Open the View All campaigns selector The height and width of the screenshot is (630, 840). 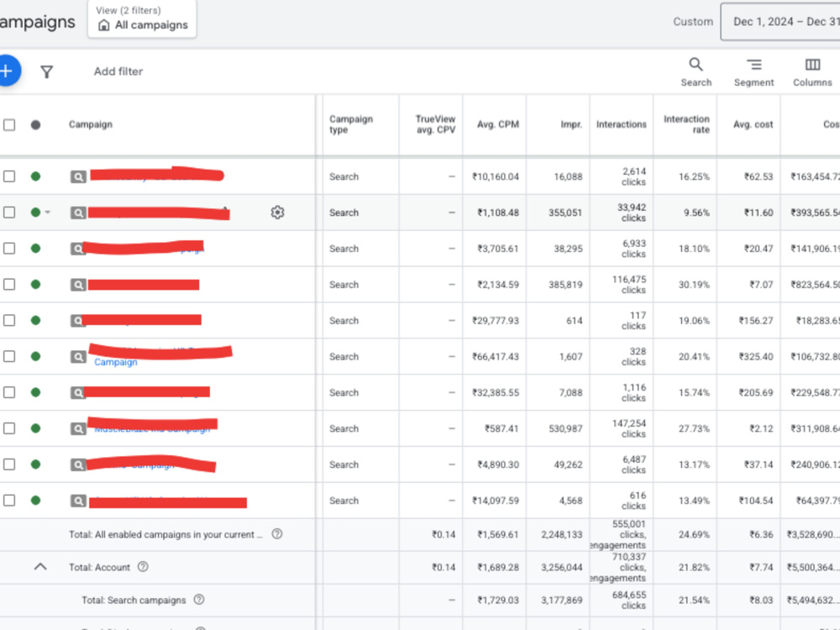tap(142, 18)
